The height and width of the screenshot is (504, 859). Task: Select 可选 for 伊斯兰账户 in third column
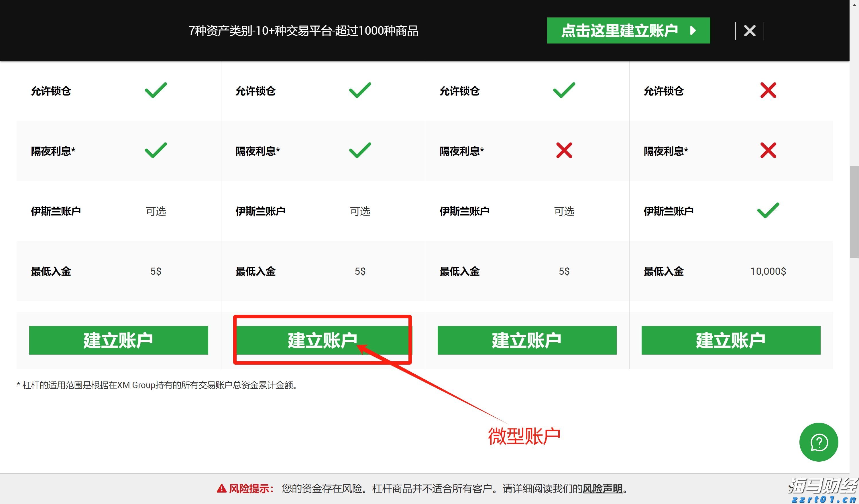click(x=564, y=211)
